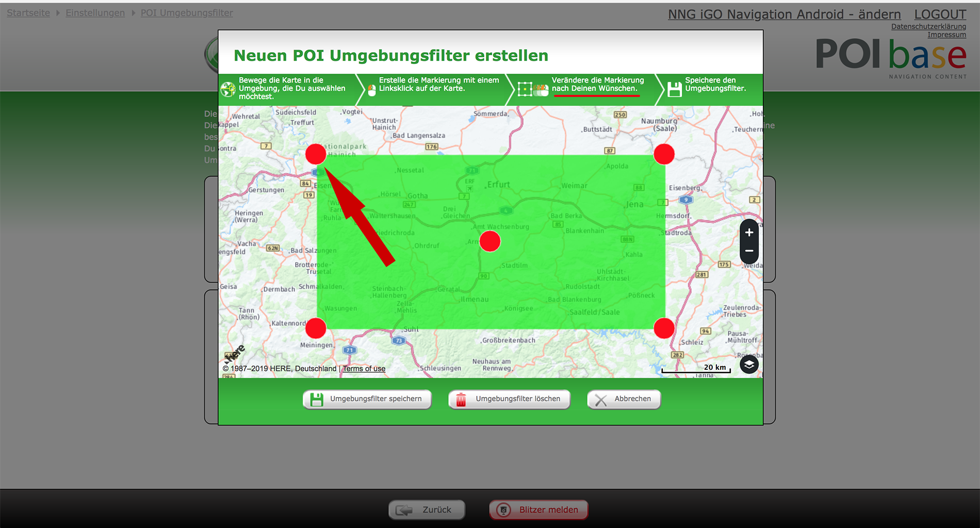The height and width of the screenshot is (528, 980).
Task: Click the floppy disk icon in step four
Action: point(674,89)
